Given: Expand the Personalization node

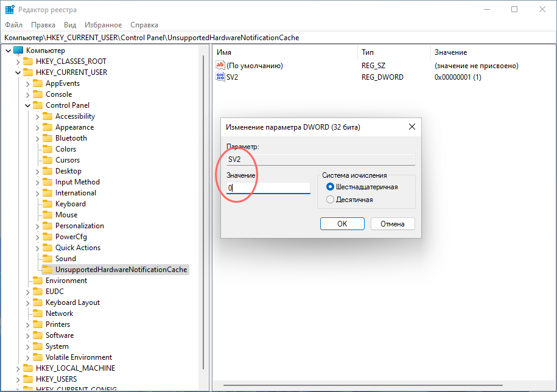Looking at the screenshot, I should point(37,226).
